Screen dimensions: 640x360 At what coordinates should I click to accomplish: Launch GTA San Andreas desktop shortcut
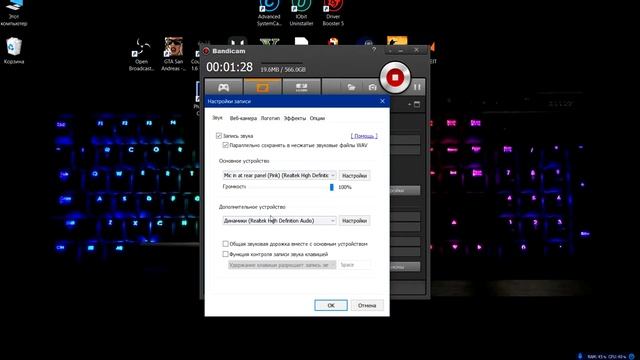173,55
